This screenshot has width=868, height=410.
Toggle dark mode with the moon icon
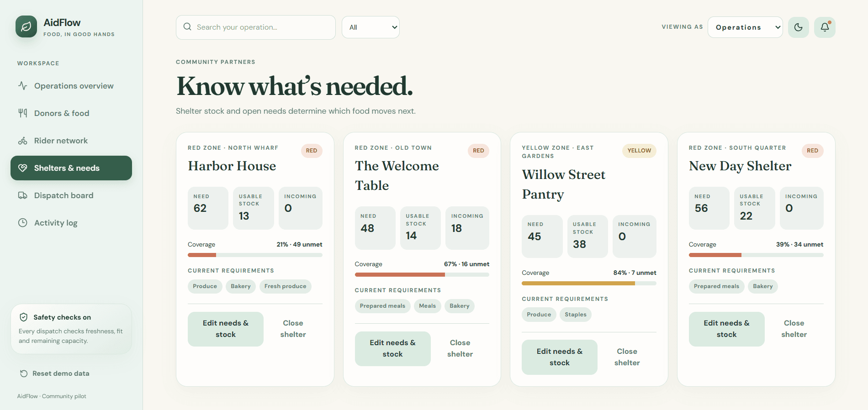(x=799, y=27)
